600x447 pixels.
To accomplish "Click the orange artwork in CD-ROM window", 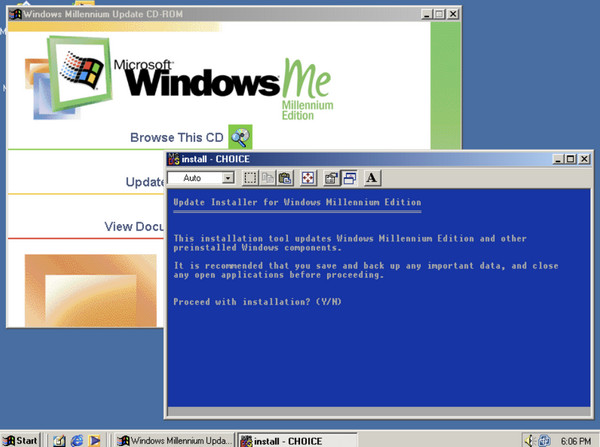I will pyautogui.click(x=91, y=290).
